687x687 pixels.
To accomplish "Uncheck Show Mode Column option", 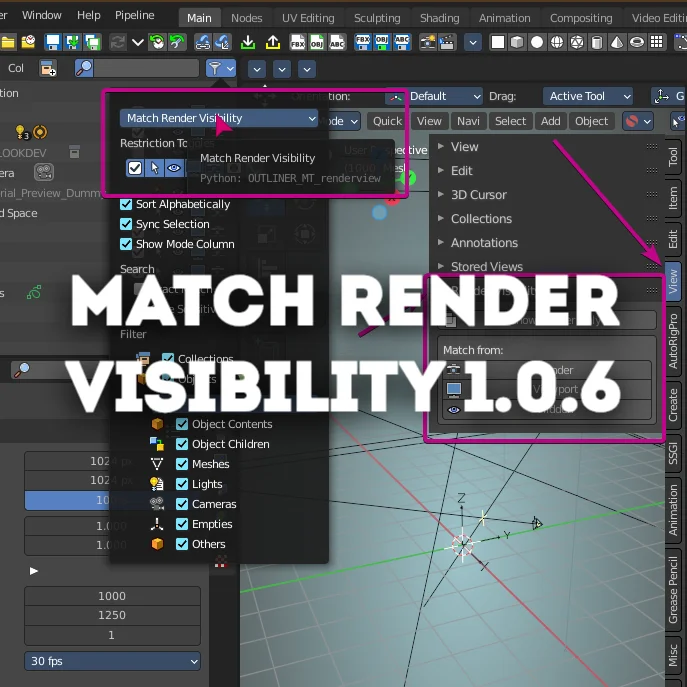I will pos(126,244).
